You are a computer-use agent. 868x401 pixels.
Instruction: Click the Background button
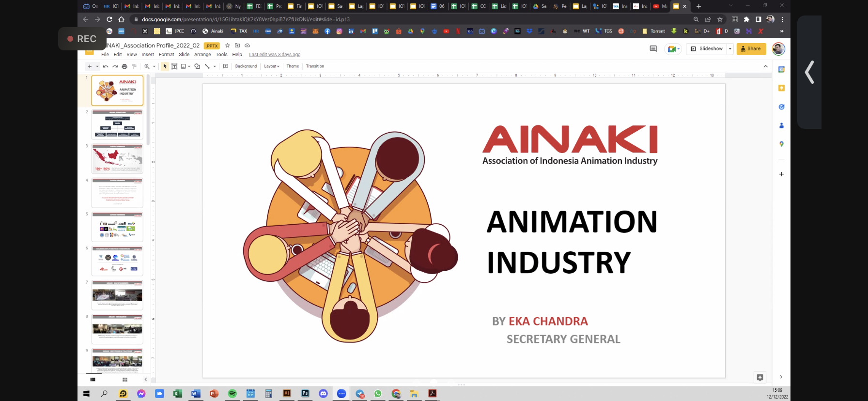[x=246, y=66]
